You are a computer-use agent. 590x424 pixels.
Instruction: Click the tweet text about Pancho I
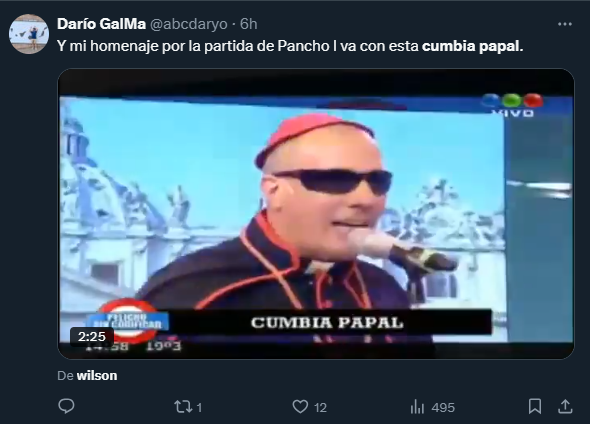tap(290, 46)
